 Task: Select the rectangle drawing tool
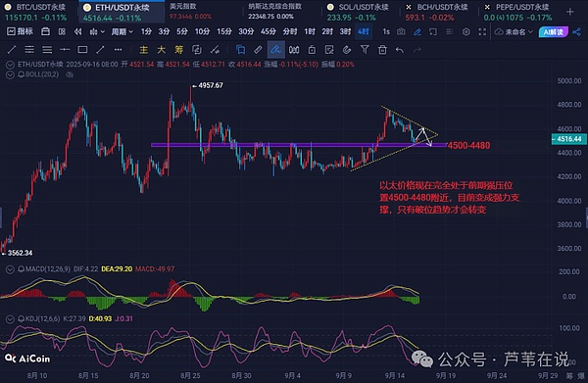82,50
